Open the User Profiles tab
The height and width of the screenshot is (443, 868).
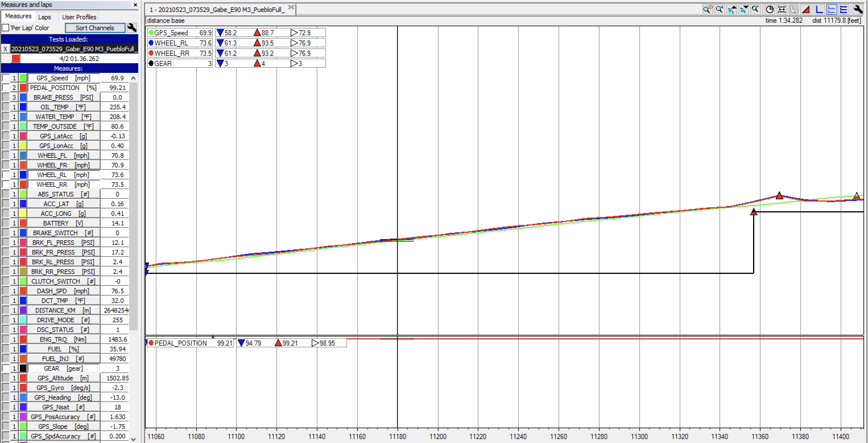tap(79, 17)
